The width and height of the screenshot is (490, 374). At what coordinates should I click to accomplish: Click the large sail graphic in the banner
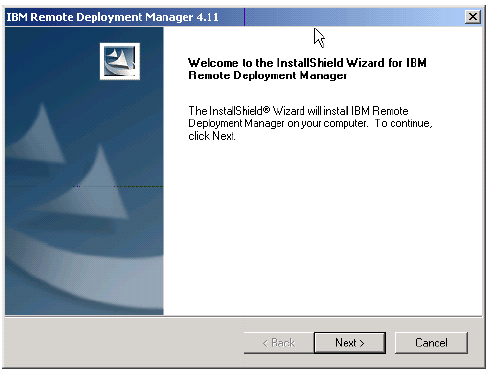point(97,187)
